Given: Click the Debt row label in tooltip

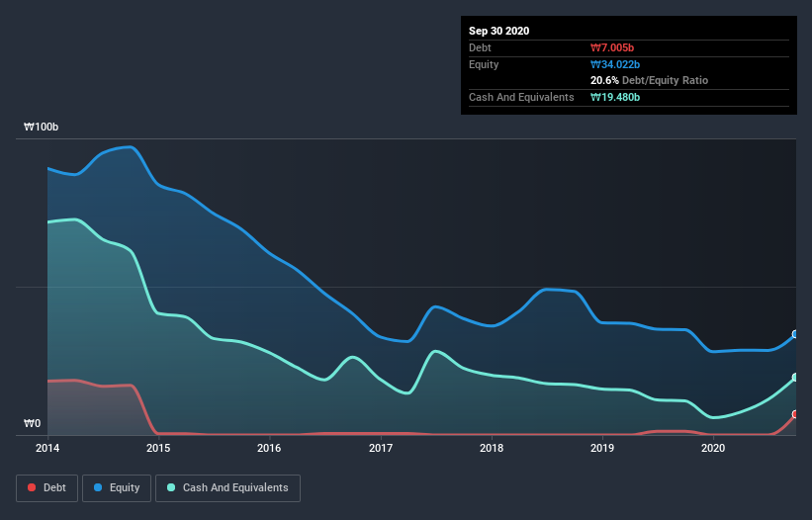Looking at the screenshot, I should pos(480,47).
